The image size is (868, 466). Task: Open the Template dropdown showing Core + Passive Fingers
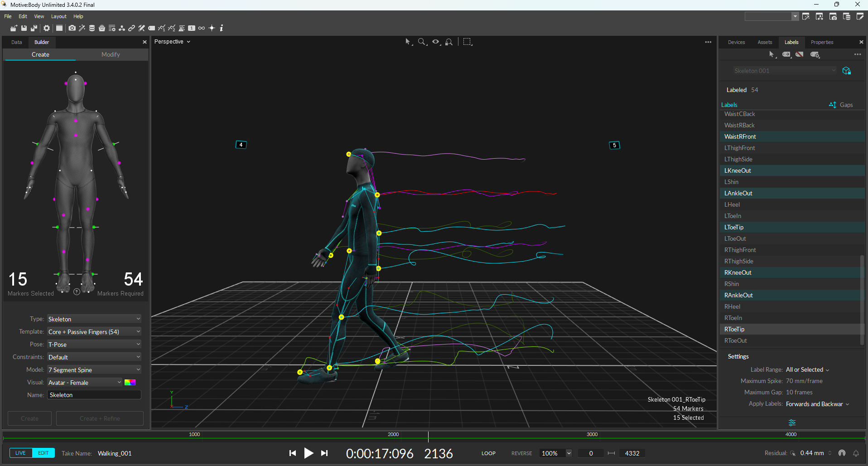tap(94, 332)
